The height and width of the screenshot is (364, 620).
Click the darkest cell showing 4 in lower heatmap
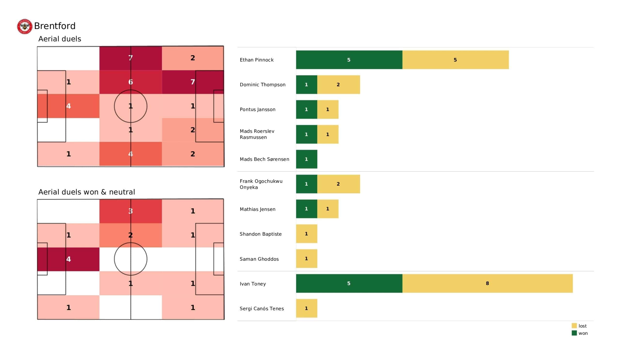coord(68,259)
